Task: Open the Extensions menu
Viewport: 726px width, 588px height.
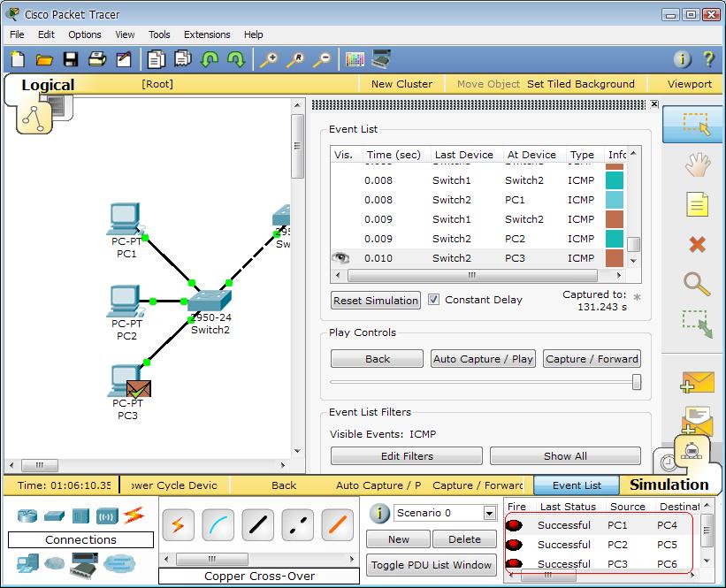Action: pos(207,34)
